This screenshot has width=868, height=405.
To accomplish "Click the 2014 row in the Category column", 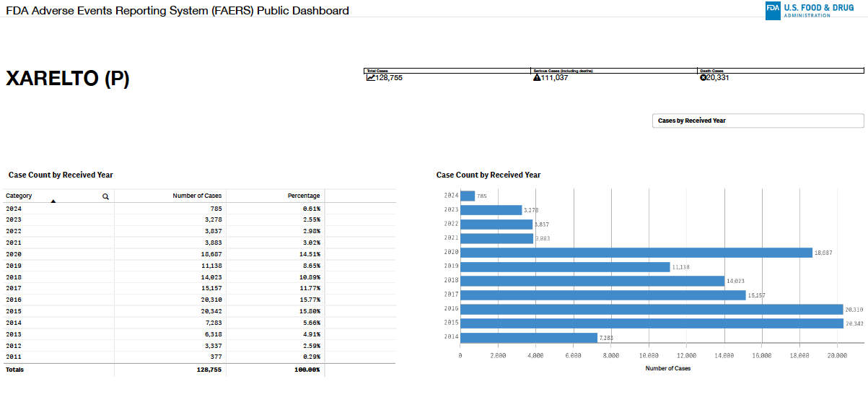I will pos(14,323).
